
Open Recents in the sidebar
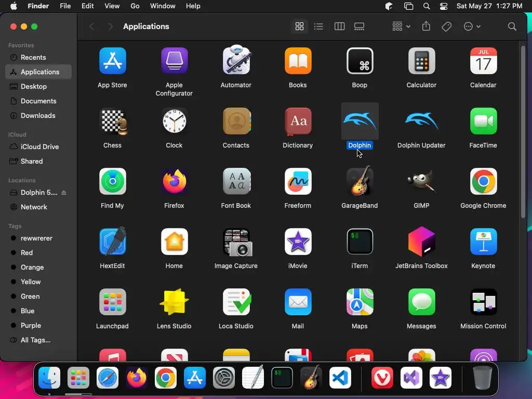[x=38, y=57]
